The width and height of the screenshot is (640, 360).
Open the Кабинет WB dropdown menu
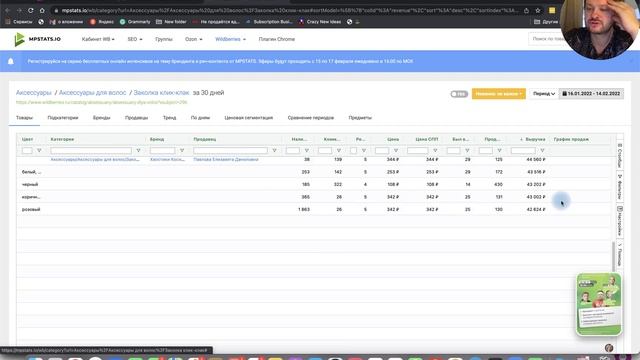click(98, 39)
